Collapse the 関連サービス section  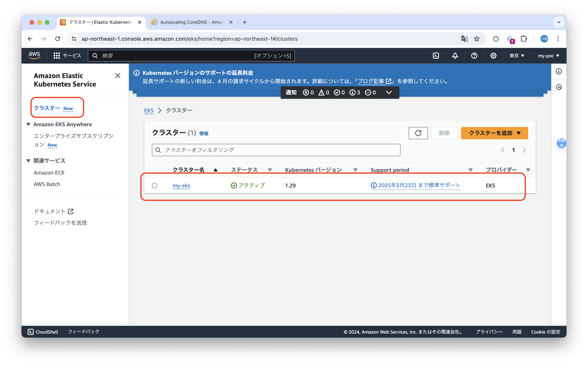28,161
